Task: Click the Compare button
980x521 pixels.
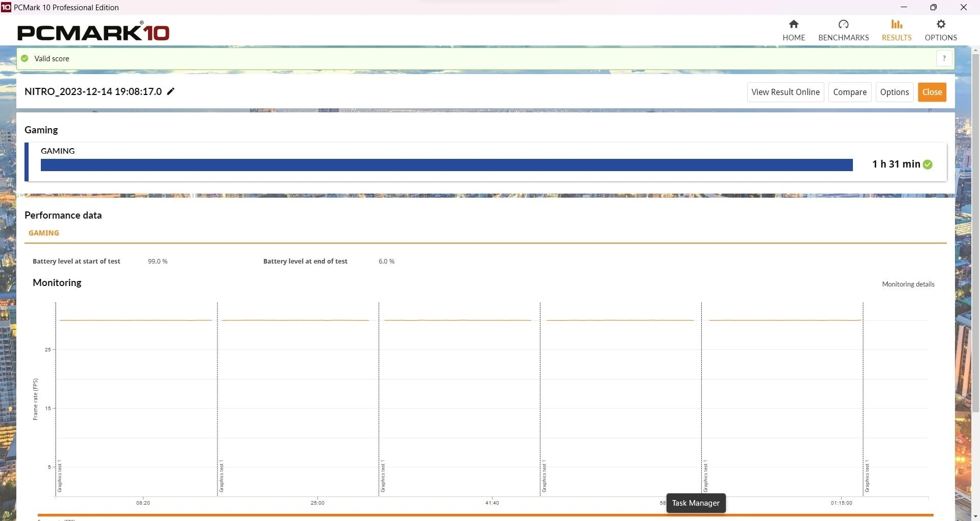Action: pyautogui.click(x=850, y=92)
